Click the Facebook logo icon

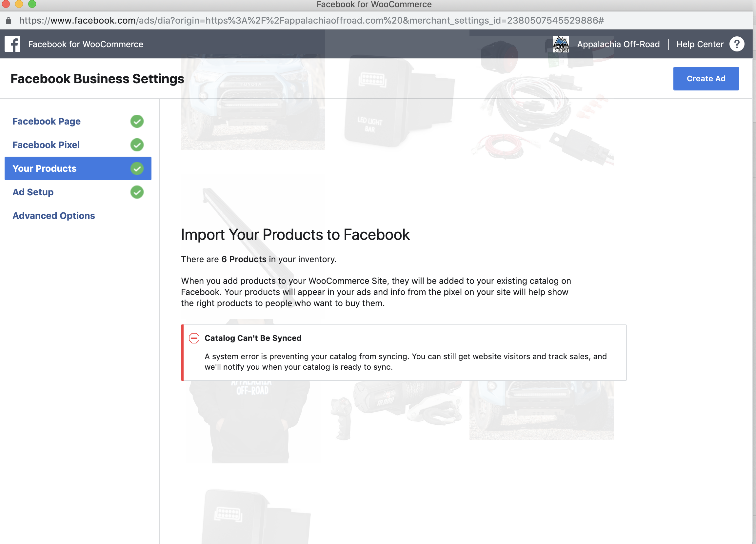click(12, 44)
